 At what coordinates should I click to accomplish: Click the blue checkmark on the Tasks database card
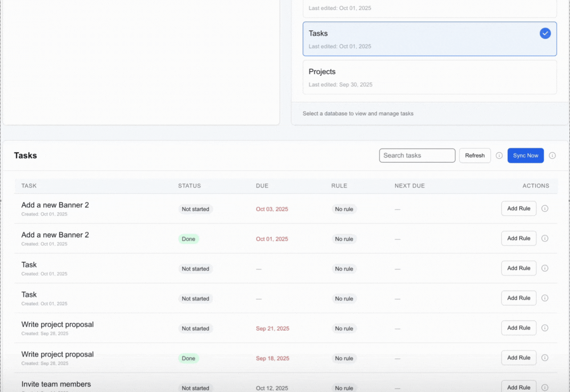click(x=545, y=33)
